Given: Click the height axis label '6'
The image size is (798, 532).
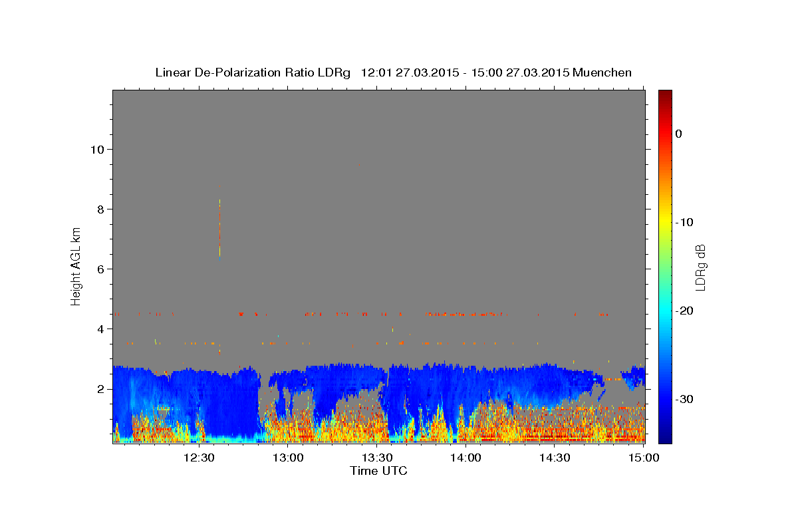Looking at the screenshot, I should coord(100,269).
